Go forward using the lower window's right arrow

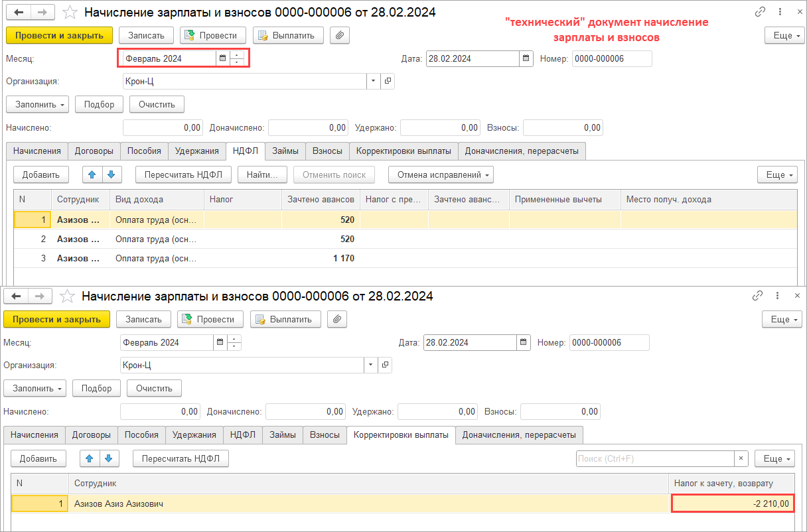coord(39,297)
